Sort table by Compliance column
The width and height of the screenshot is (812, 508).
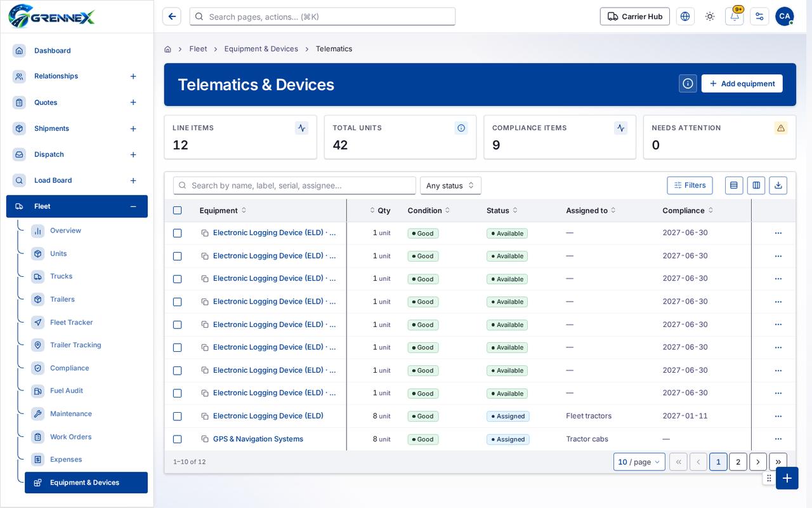tap(688, 210)
